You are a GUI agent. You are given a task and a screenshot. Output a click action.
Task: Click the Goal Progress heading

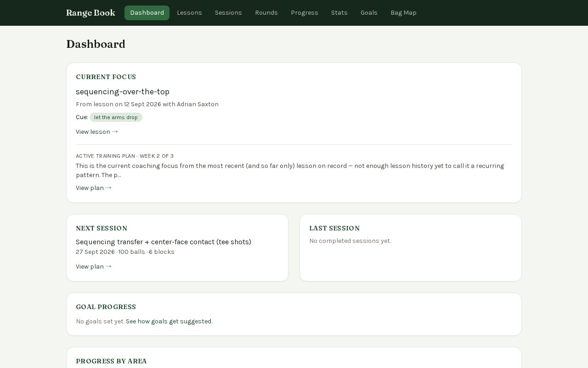coord(106,307)
